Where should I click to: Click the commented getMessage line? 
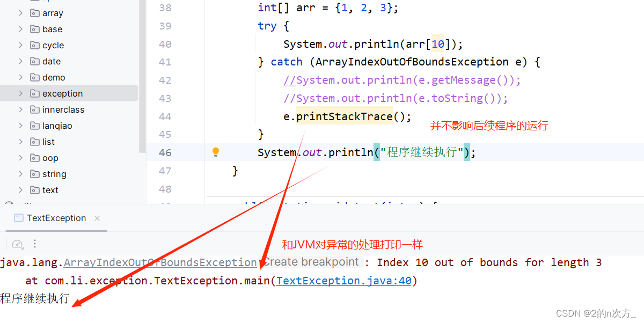coord(402,80)
